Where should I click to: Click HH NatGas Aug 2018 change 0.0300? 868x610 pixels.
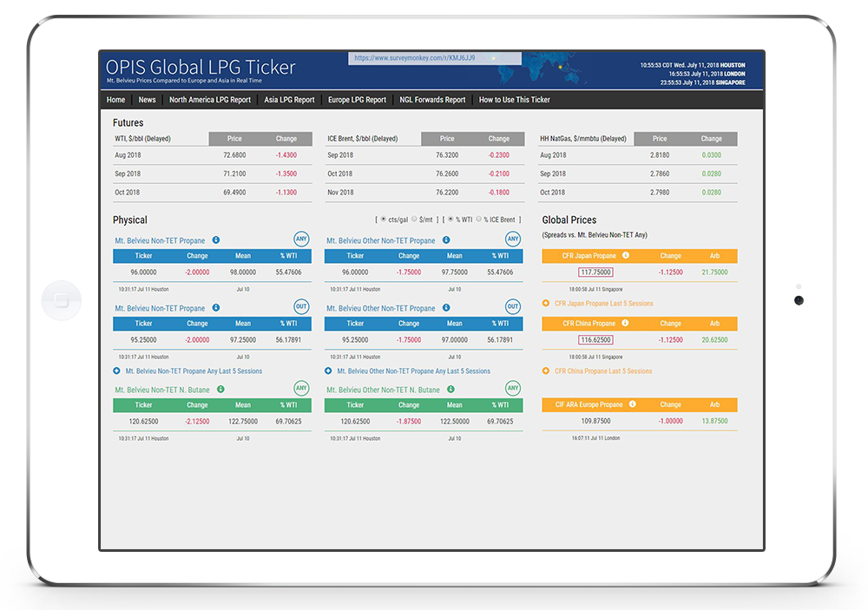(x=712, y=155)
